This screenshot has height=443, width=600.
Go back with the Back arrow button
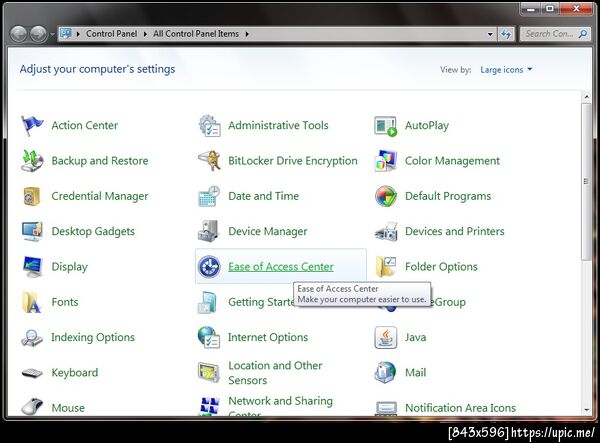point(18,34)
